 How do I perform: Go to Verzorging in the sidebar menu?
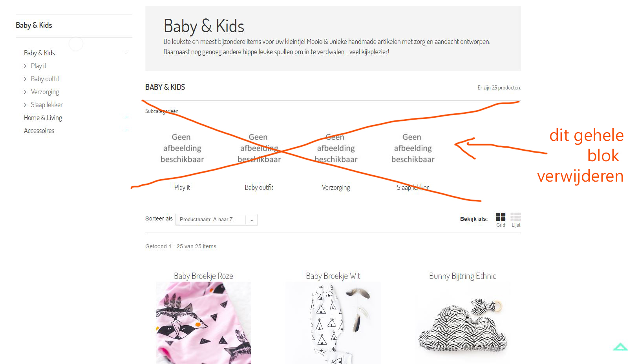(x=45, y=92)
